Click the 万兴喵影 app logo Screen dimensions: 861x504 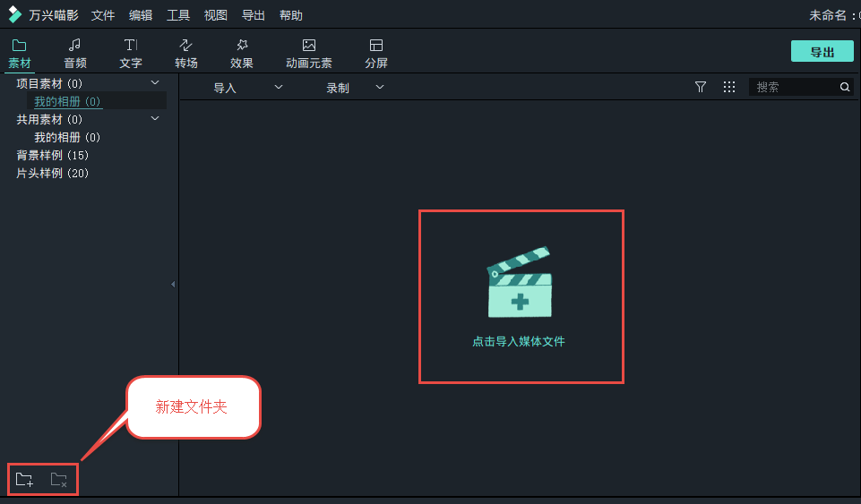click(15, 15)
